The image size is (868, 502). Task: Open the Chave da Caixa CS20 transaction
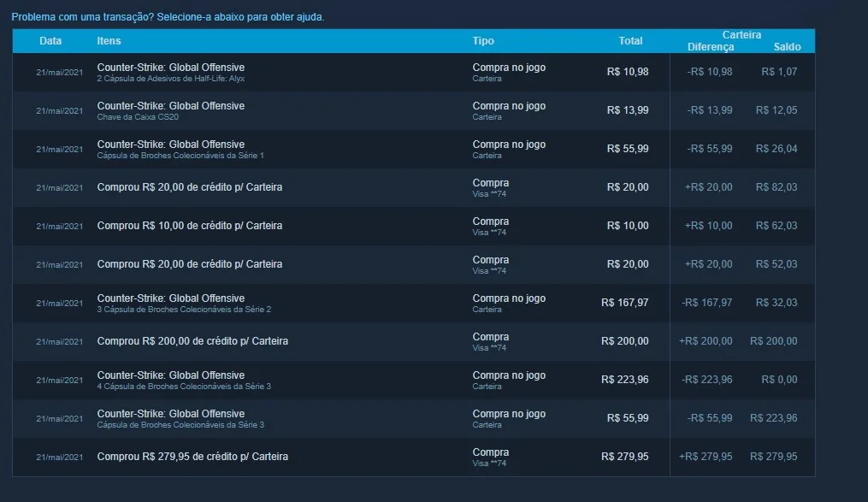[x=414, y=110]
